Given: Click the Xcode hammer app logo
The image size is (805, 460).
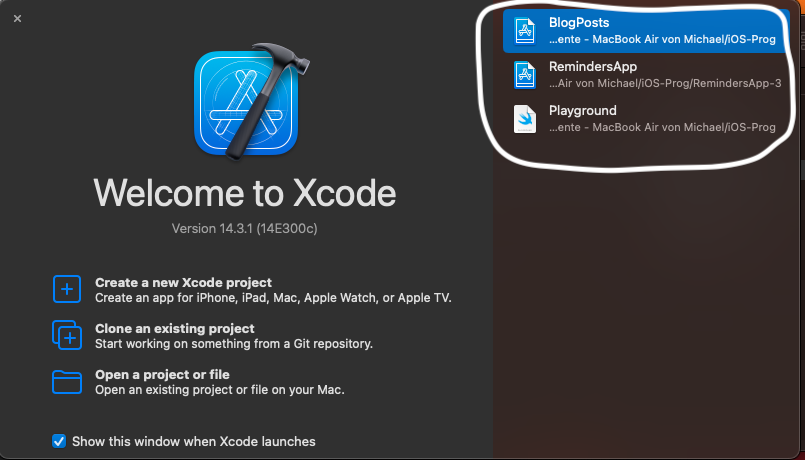Looking at the screenshot, I should click(x=252, y=102).
